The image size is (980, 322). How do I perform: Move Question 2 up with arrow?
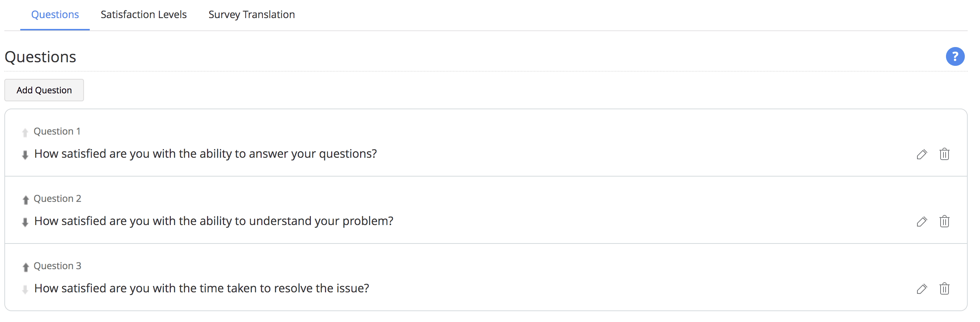(25, 200)
